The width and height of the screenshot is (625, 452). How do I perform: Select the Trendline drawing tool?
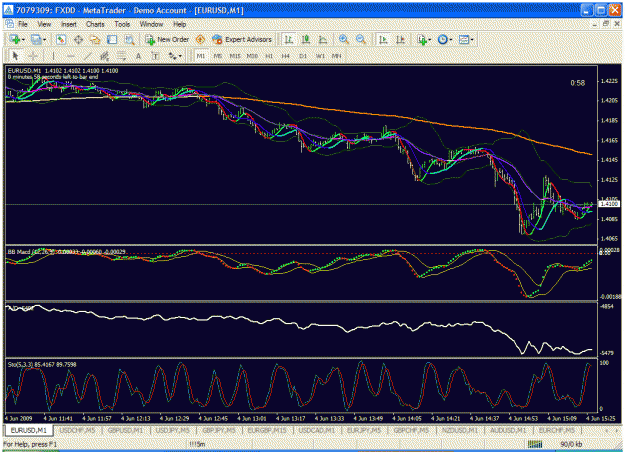point(88,56)
